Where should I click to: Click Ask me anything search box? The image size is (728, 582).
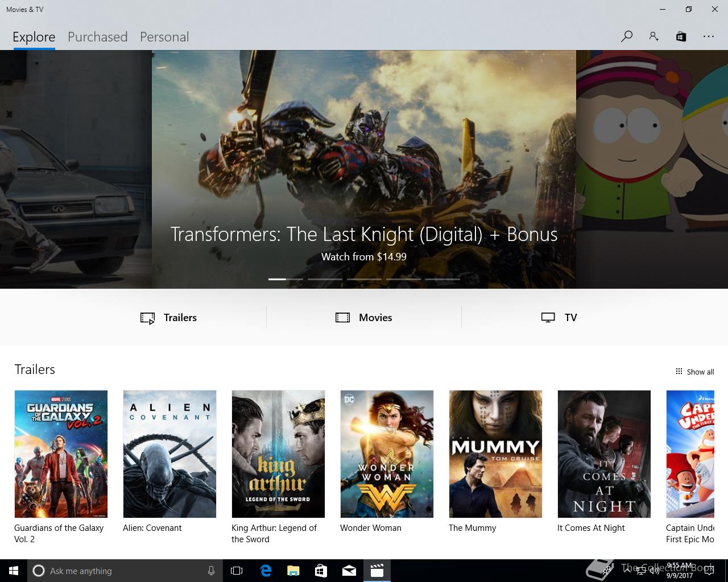click(125, 571)
